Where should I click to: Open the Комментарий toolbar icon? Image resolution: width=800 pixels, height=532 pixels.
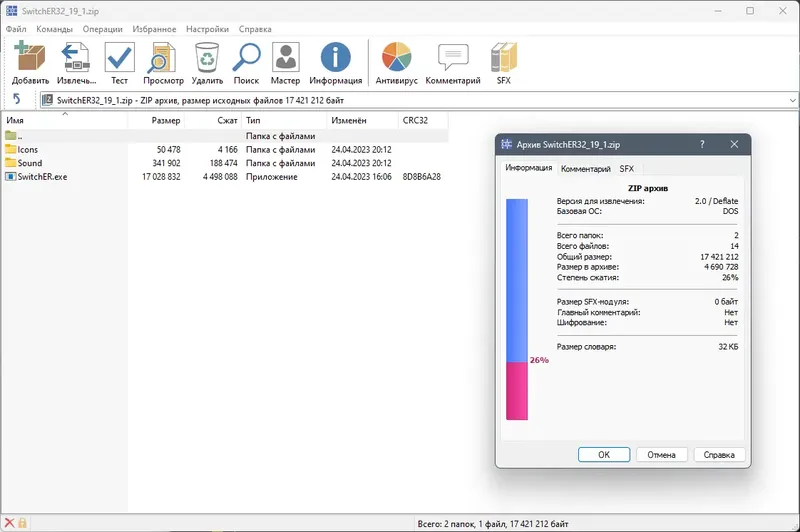[x=453, y=57]
